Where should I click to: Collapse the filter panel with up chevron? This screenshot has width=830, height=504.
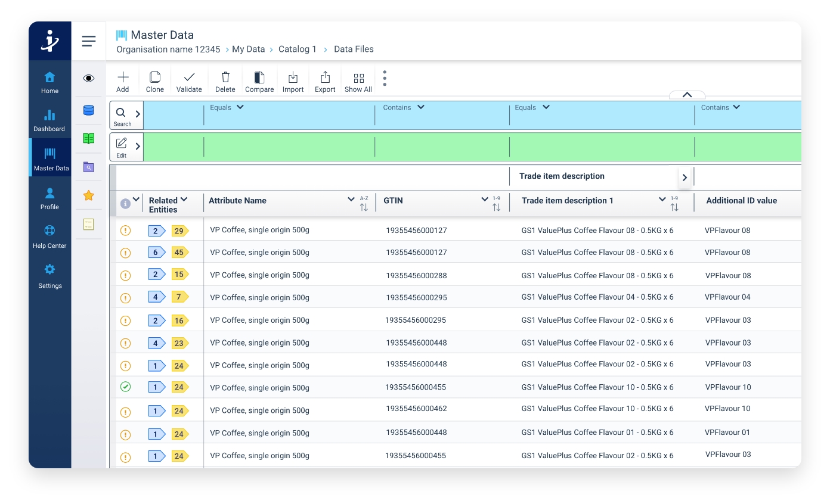pyautogui.click(x=687, y=95)
